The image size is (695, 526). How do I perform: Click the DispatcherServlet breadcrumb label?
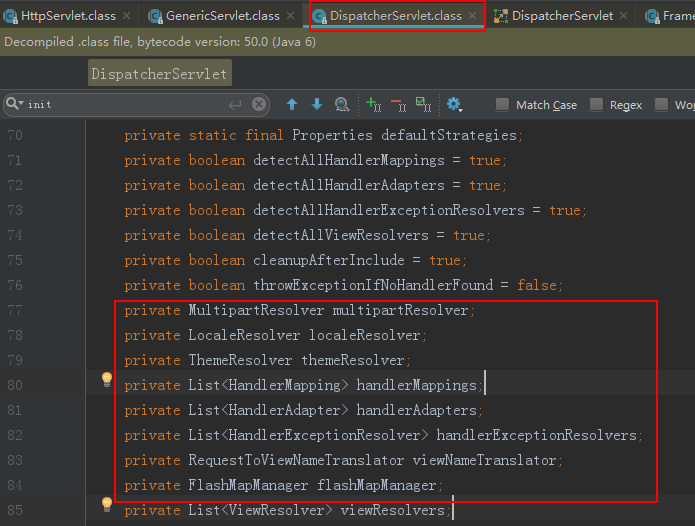pos(160,73)
